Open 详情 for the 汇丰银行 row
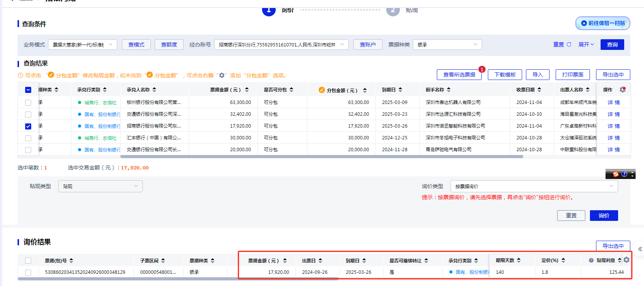The height and width of the screenshot is (286, 644). coord(614,138)
